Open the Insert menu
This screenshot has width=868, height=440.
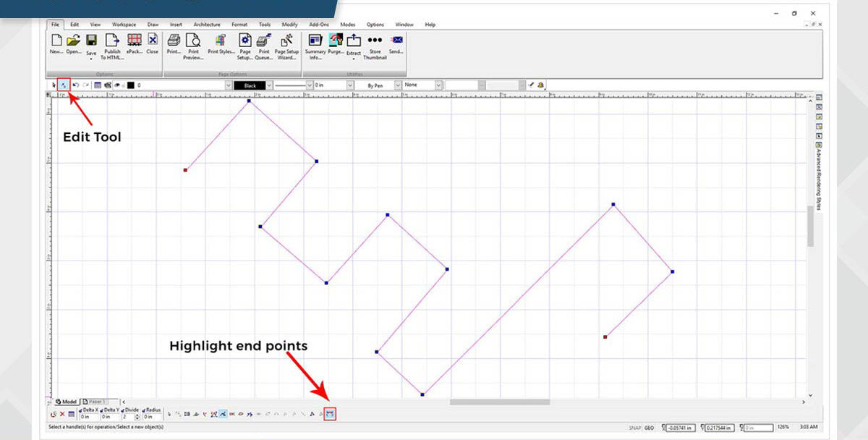[x=176, y=25]
